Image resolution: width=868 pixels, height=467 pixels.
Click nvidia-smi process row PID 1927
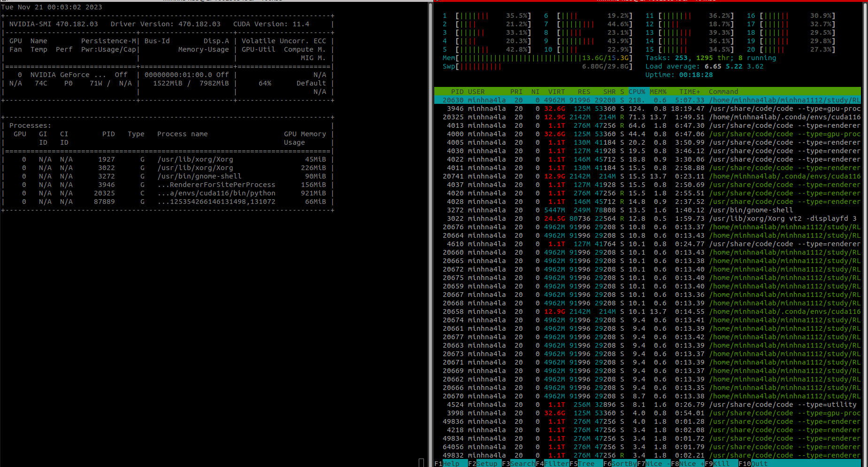pyautogui.click(x=168, y=159)
